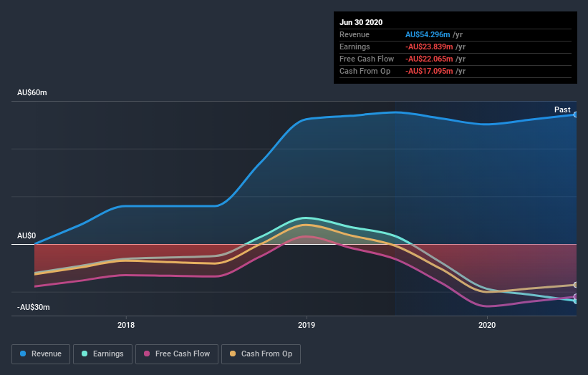Screen dimensions: 588x375
Task: Select the 2019 x-axis label
Action: click(307, 325)
